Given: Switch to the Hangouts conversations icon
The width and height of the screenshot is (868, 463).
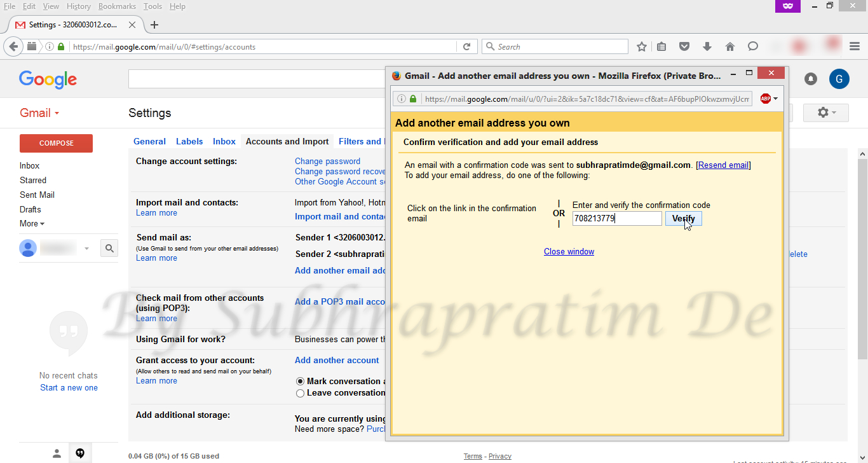Looking at the screenshot, I should click(x=80, y=453).
